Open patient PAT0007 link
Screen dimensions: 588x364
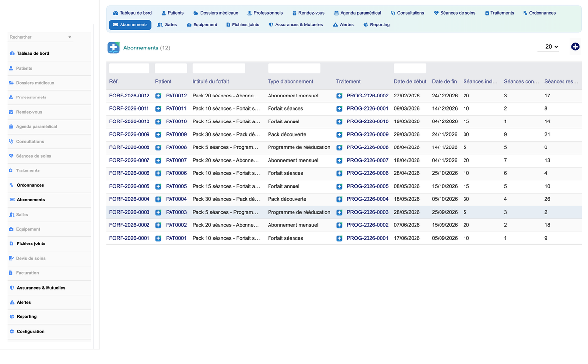click(176, 160)
